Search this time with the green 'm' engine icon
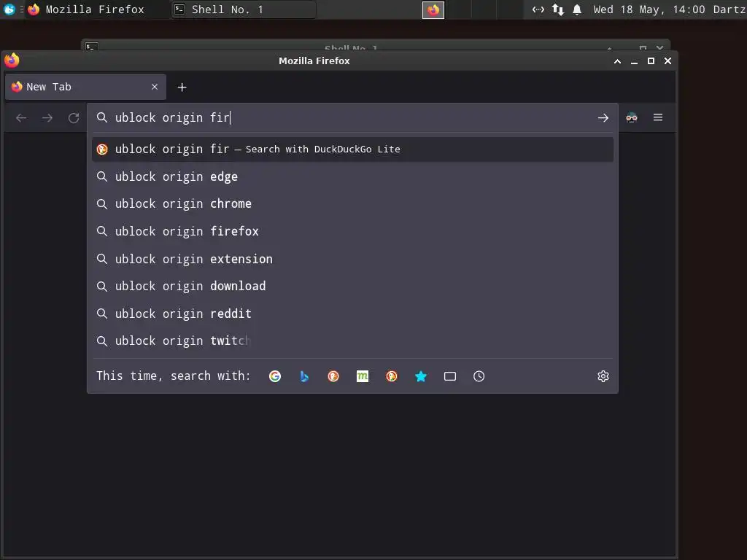The image size is (747, 560). (x=363, y=376)
